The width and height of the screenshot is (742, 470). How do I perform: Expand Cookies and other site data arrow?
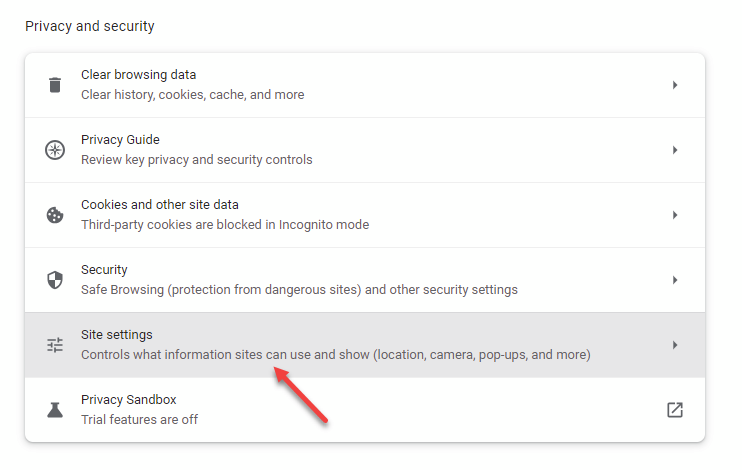(675, 215)
